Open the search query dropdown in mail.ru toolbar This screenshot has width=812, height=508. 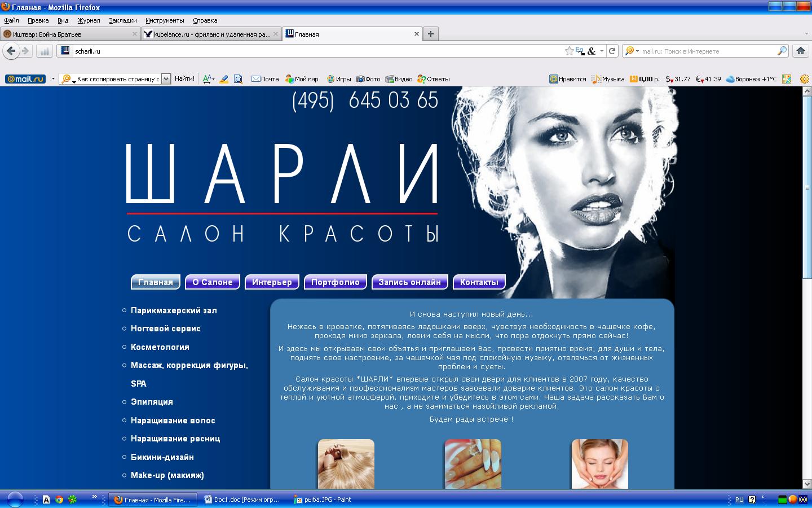pos(166,79)
